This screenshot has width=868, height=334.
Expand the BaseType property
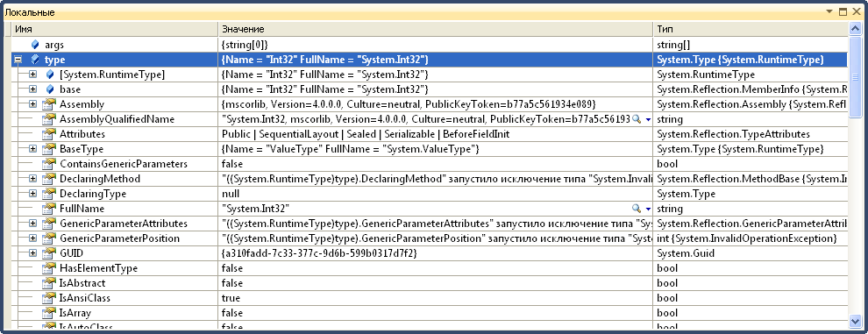(x=32, y=149)
